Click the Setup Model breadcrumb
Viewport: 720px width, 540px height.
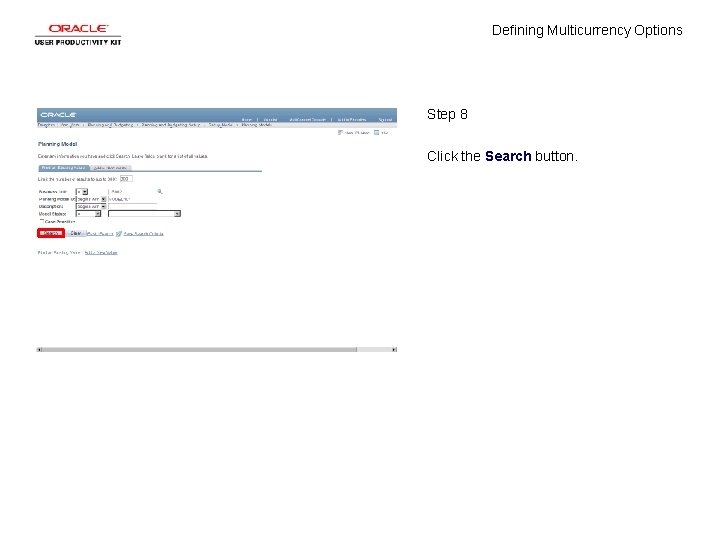click(x=220, y=125)
